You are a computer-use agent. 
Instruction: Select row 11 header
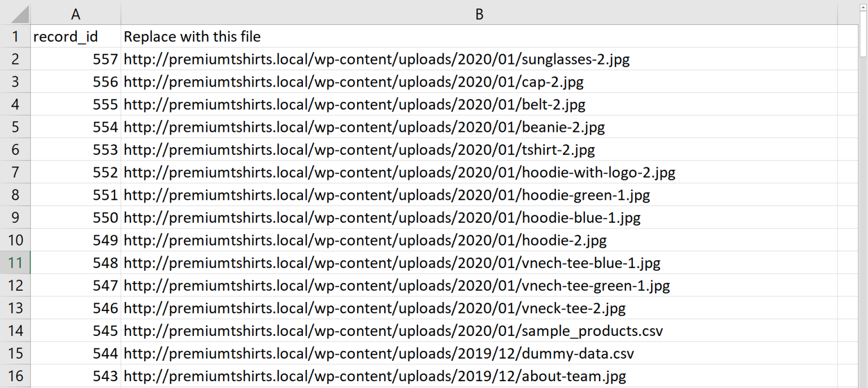15,262
